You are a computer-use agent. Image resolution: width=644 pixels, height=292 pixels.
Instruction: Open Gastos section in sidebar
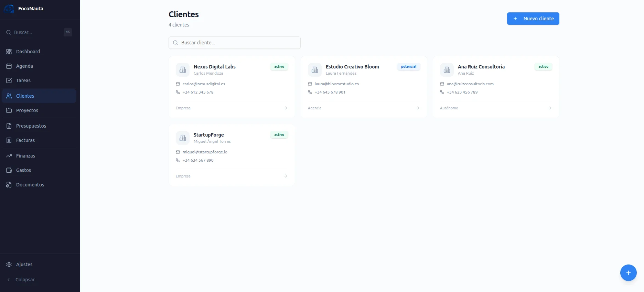[x=23, y=170]
